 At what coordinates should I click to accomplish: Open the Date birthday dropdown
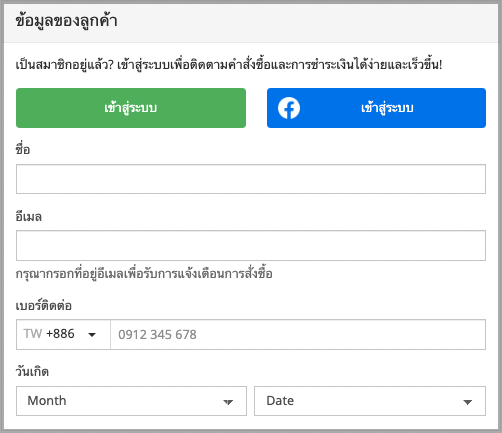click(370, 401)
